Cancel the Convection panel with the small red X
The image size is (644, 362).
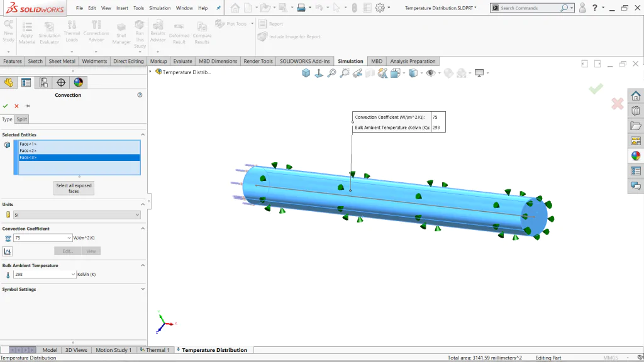tap(16, 106)
